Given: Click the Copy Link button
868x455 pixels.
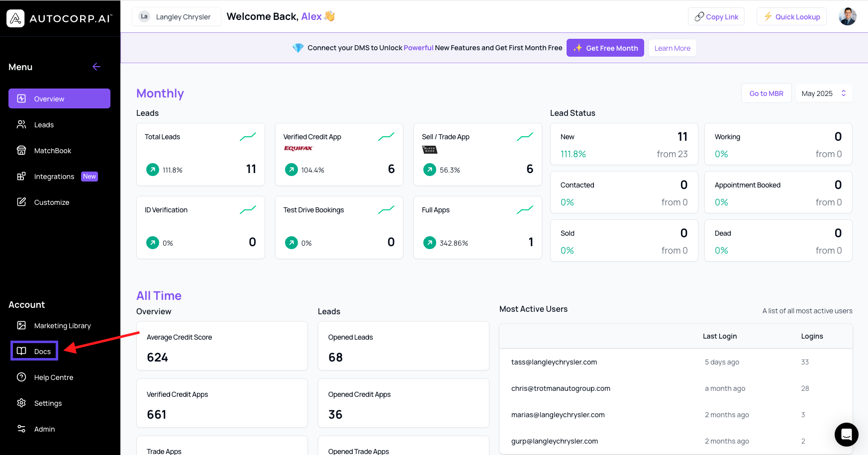Looking at the screenshot, I should (x=716, y=17).
